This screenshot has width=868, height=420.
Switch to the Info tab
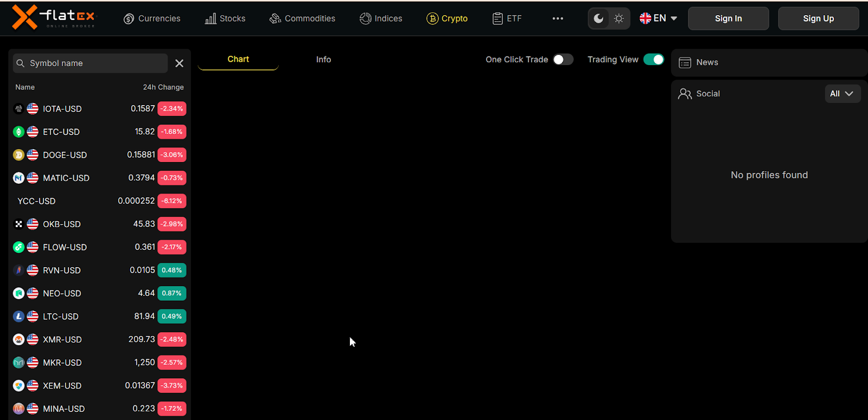point(323,60)
